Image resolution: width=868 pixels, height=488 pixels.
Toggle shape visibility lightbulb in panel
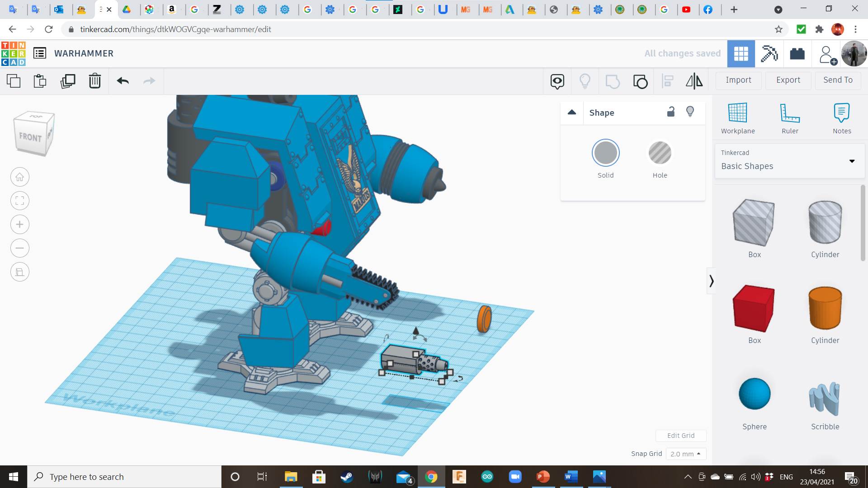(x=690, y=112)
